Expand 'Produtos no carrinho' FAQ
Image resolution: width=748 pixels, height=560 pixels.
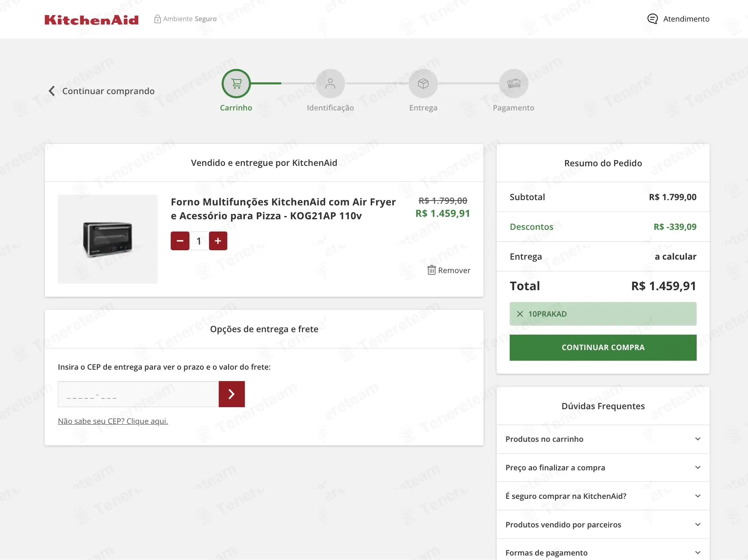point(603,439)
